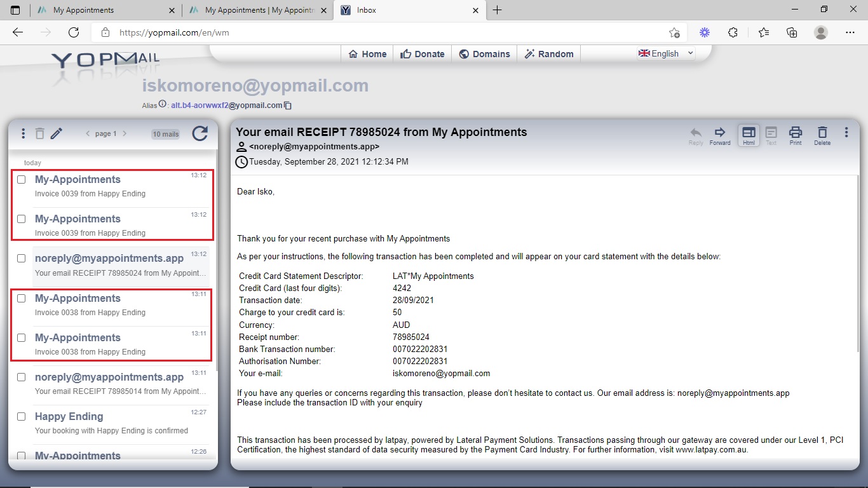Click the Donate link
Viewport: 868px width, 488px height.
click(423, 54)
